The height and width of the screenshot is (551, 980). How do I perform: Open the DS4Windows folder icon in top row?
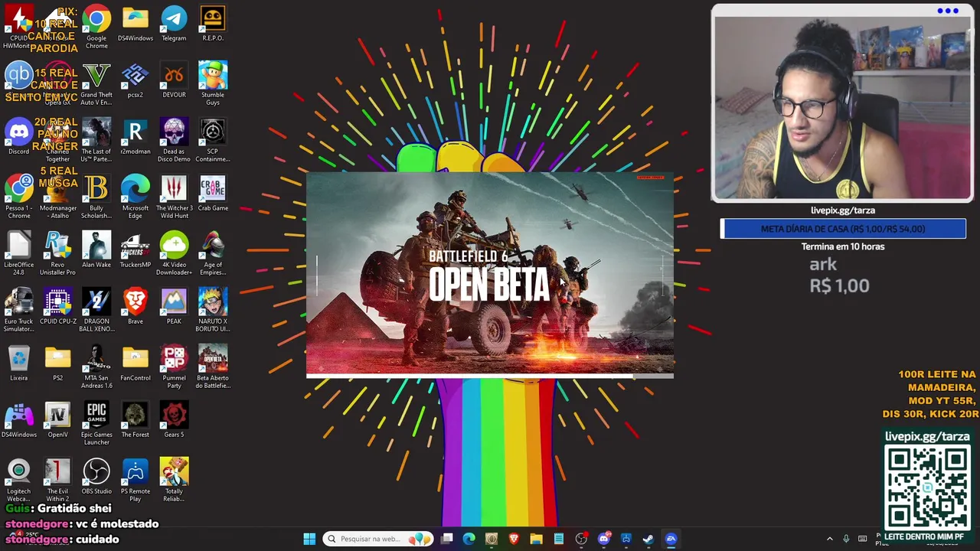(x=136, y=24)
